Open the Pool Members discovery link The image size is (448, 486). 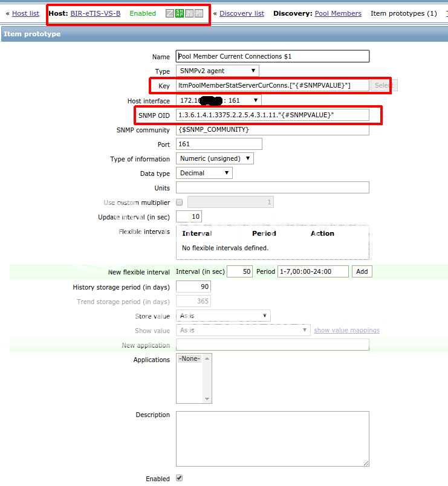pyautogui.click(x=338, y=13)
